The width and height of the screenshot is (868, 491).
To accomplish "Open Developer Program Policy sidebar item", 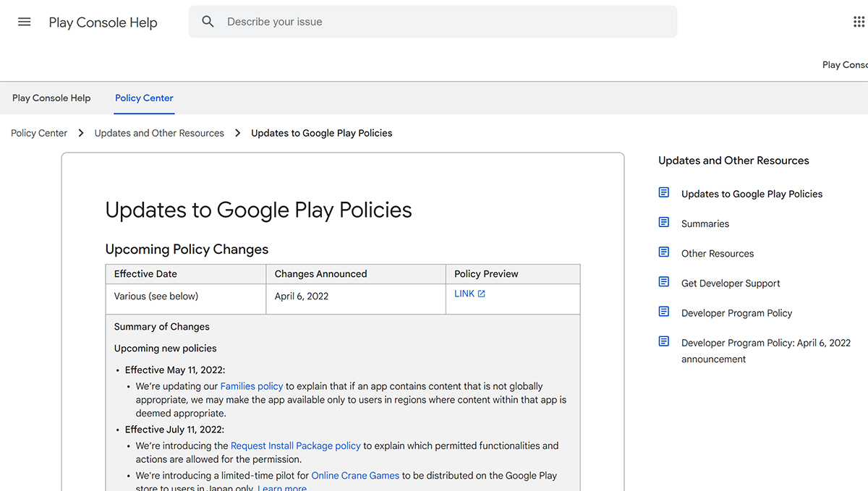I will (x=736, y=312).
